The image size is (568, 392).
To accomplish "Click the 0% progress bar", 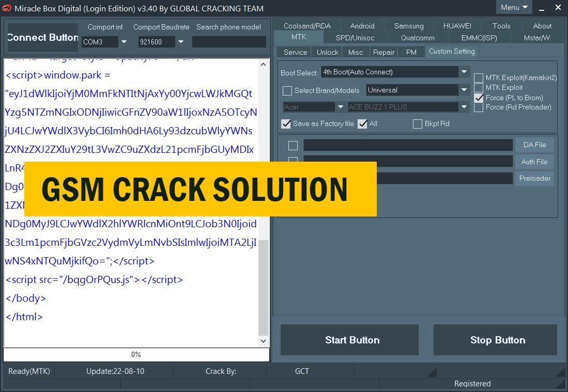I will [136, 354].
